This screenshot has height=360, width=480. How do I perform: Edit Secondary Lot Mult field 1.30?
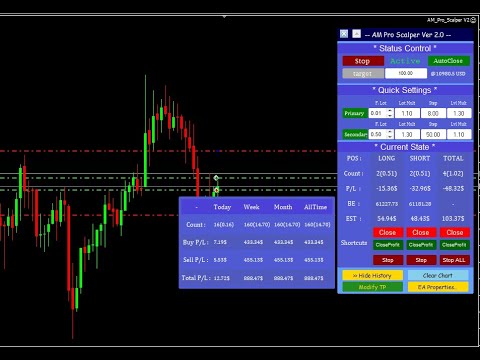click(407, 134)
